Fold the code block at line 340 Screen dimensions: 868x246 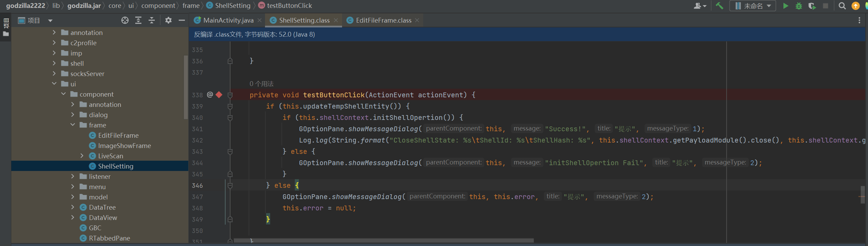[x=230, y=118]
